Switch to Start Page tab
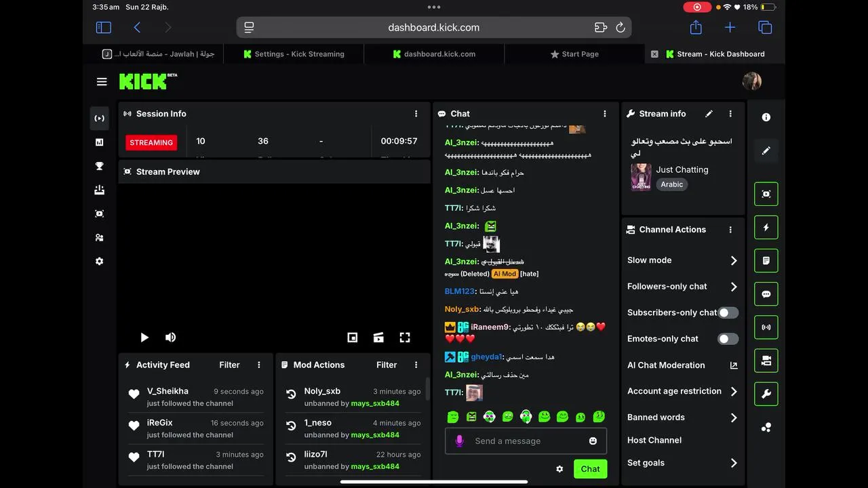 click(574, 54)
